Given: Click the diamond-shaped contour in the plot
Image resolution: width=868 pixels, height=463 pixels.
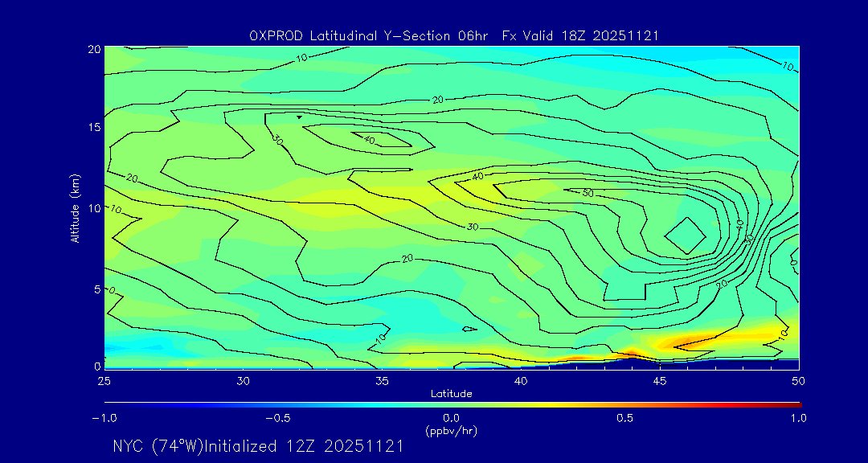Looking at the screenshot, I should [x=686, y=236].
